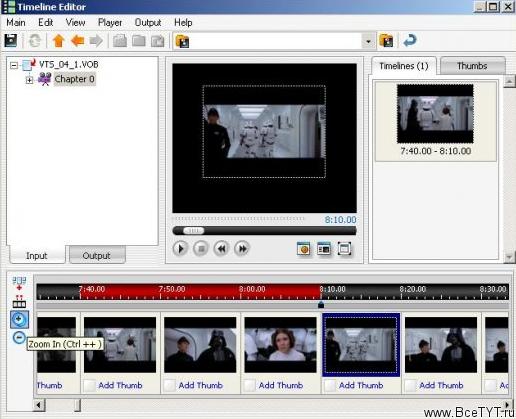The height and width of the screenshot is (419, 516).
Task: Click the Save floppy disk icon
Action: (x=11, y=40)
